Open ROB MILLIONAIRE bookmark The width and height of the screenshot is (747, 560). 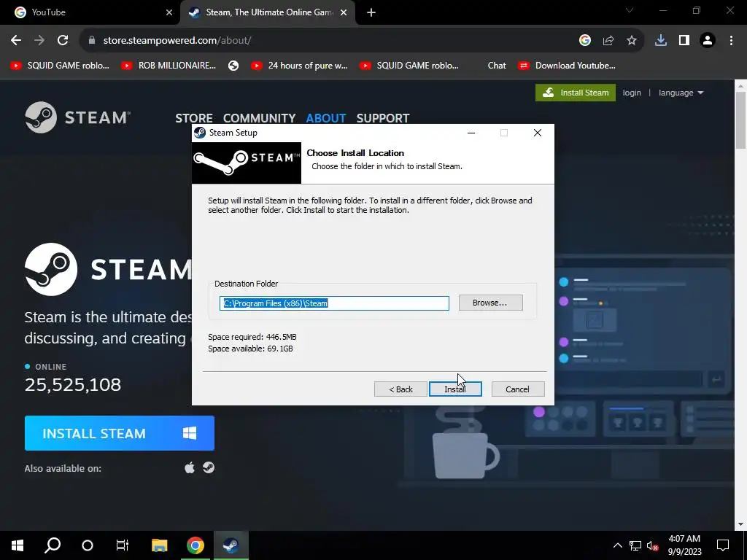[169, 66]
